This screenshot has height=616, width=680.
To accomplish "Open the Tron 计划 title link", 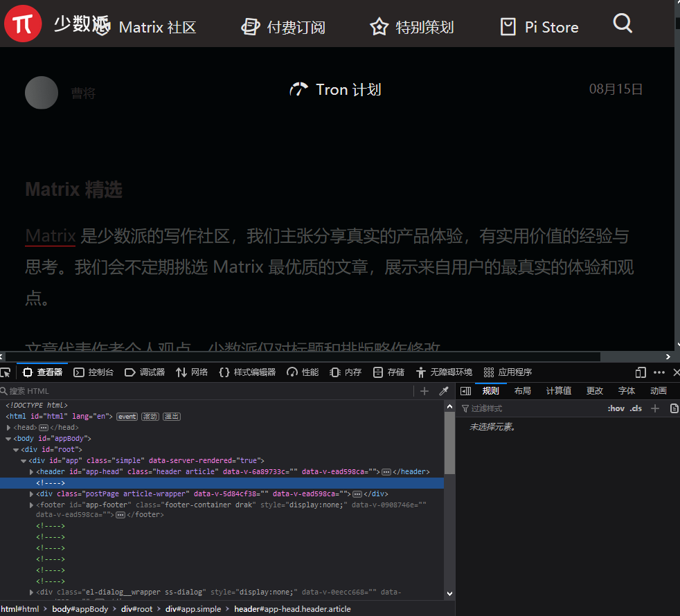I will 335,90.
